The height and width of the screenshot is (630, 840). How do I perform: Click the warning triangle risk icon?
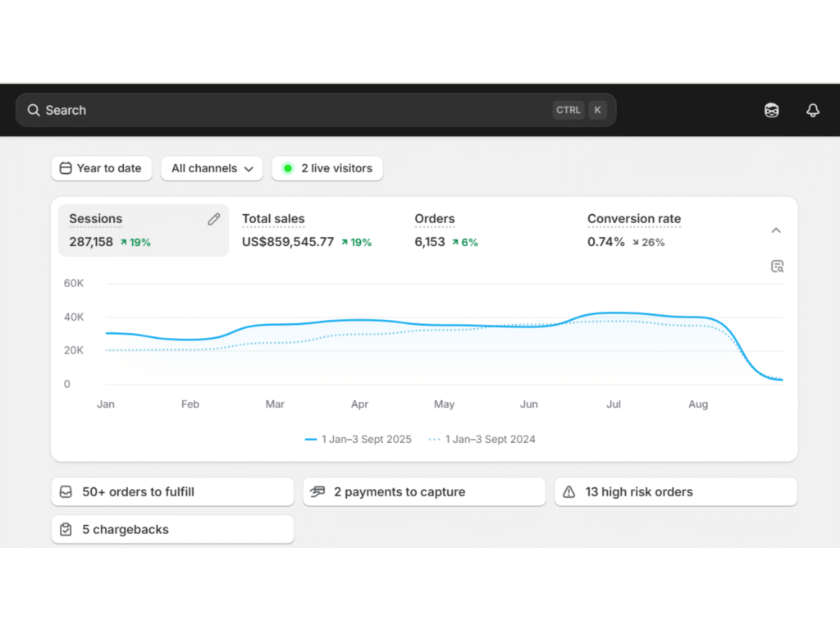click(569, 492)
